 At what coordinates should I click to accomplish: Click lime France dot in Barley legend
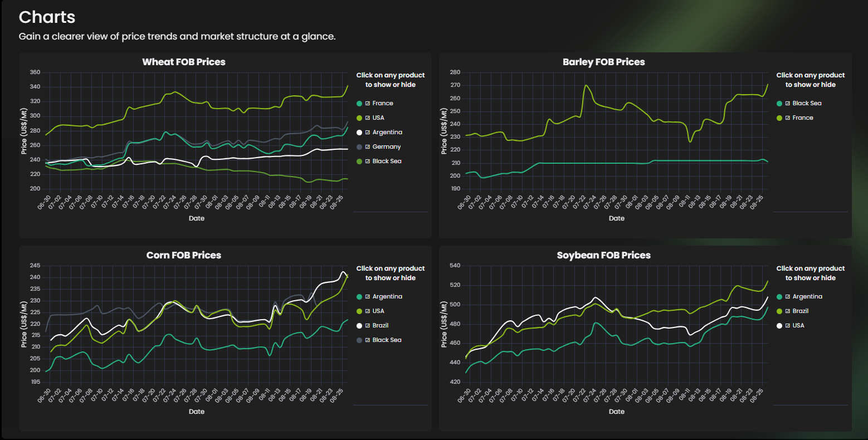[x=779, y=118]
